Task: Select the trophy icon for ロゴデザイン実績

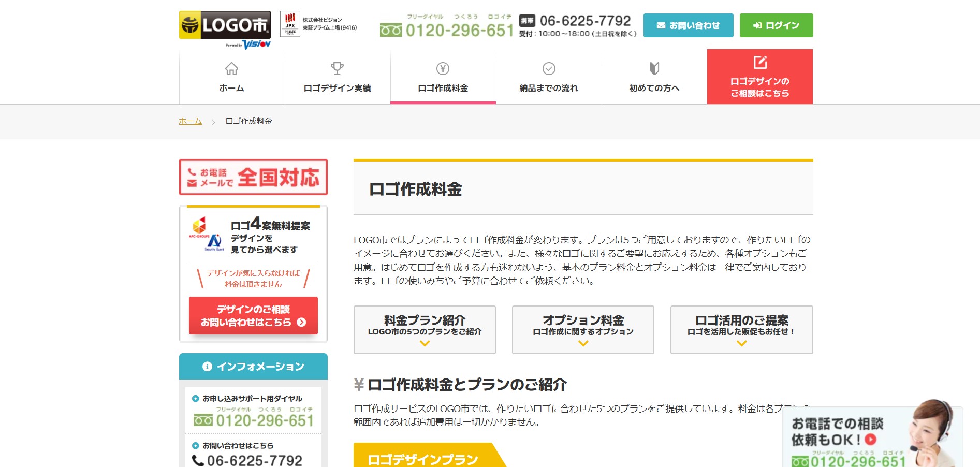Action: pyautogui.click(x=337, y=68)
